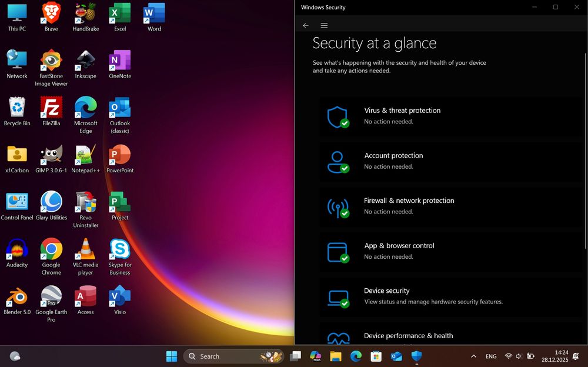Select the Project desktop shortcut
This screenshot has width=588, height=367.
click(x=120, y=206)
